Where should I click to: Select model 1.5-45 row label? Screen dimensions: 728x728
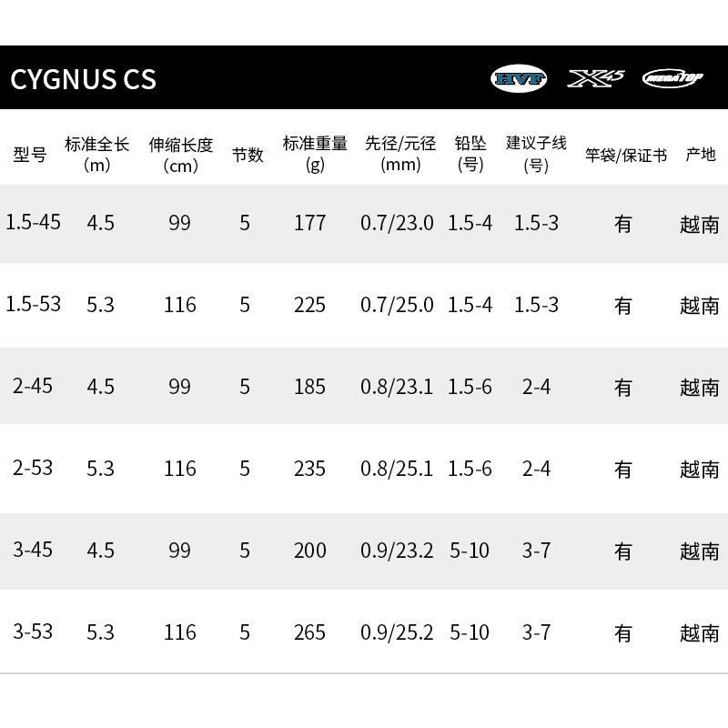pyautogui.click(x=33, y=222)
